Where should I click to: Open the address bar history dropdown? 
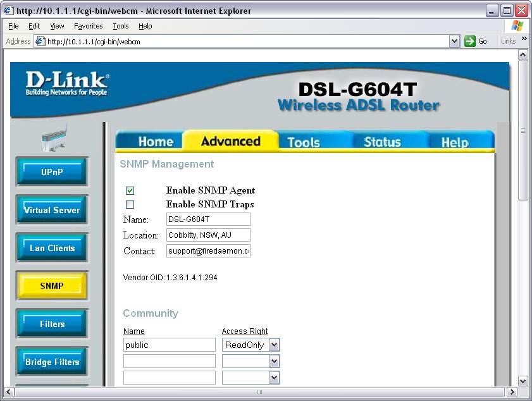(x=454, y=41)
